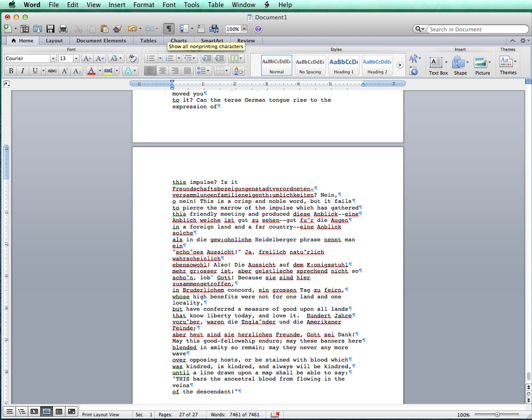Open the font size dropdown
This screenshot has height=420, width=532.
(76, 59)
